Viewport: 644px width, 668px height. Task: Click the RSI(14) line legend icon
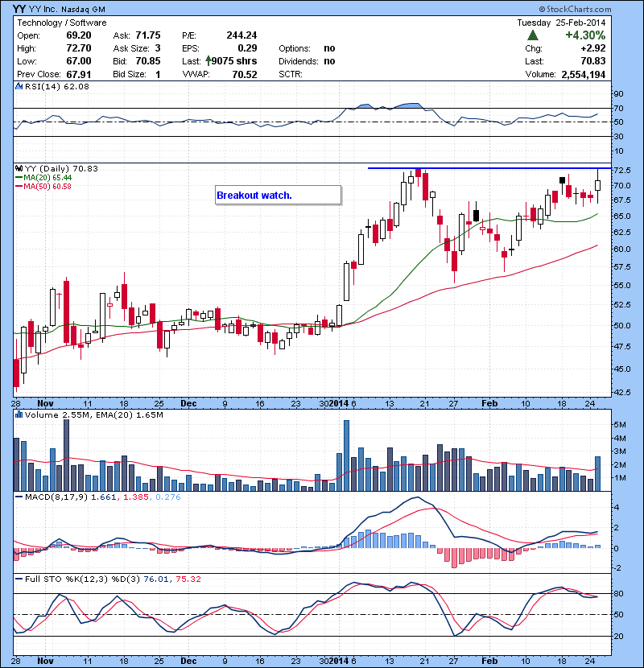click(19, 86)
